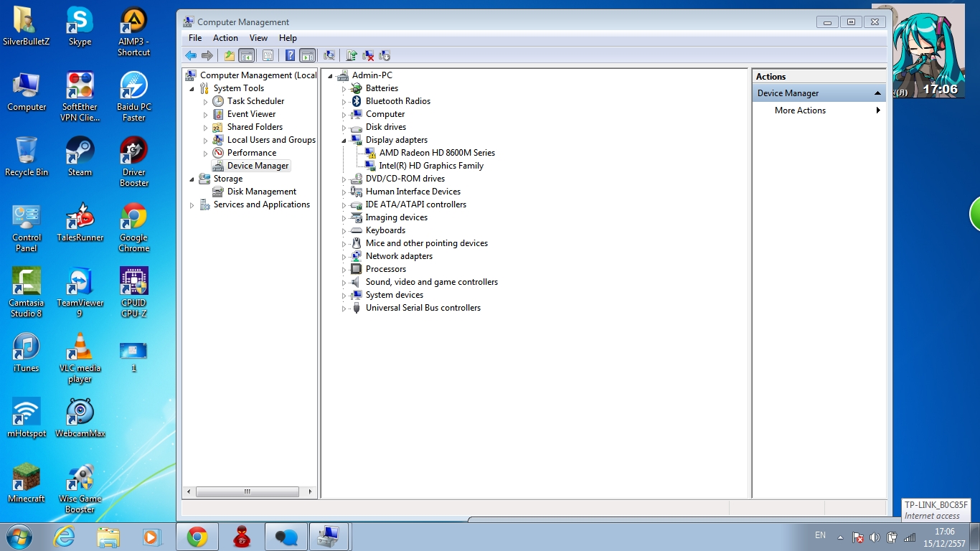Select AMD Radeon HD 8600M Series
This screenshot has height=551, width=980.
click(437, 153)
